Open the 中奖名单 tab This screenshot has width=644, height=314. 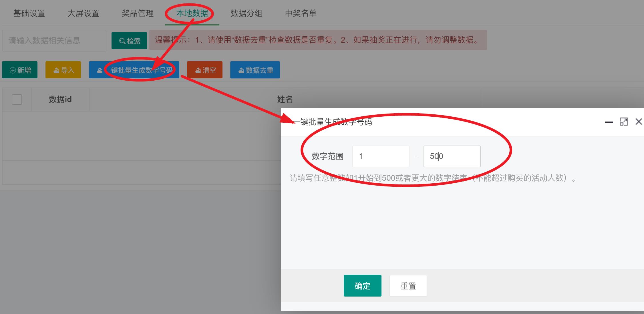click(301, 13)
